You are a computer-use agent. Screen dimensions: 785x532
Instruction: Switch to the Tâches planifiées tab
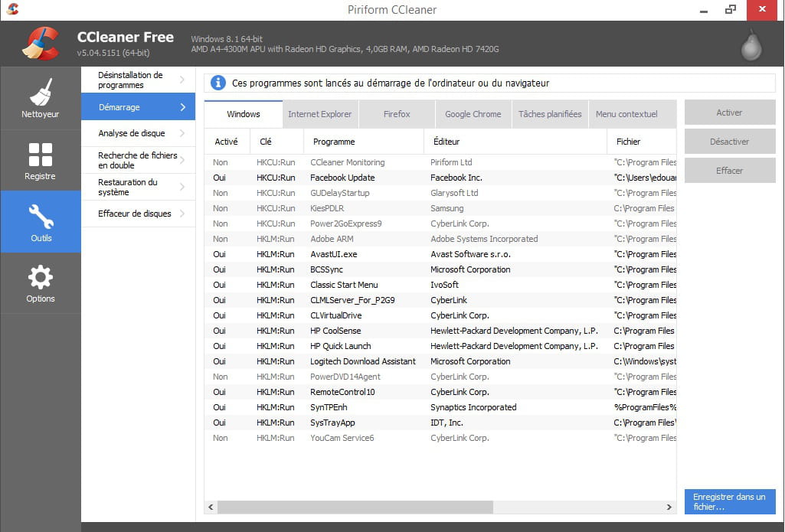click(x=550, y=114)
